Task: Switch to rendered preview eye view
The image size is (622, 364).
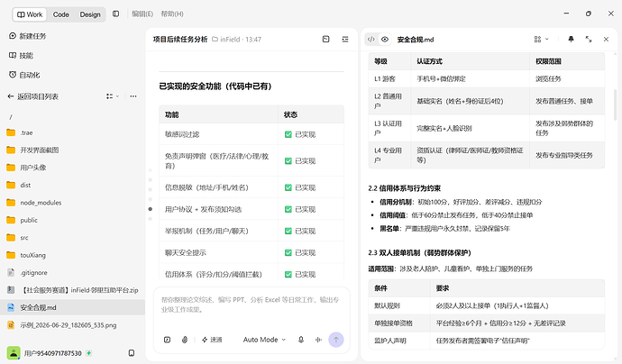Action: 385,40
